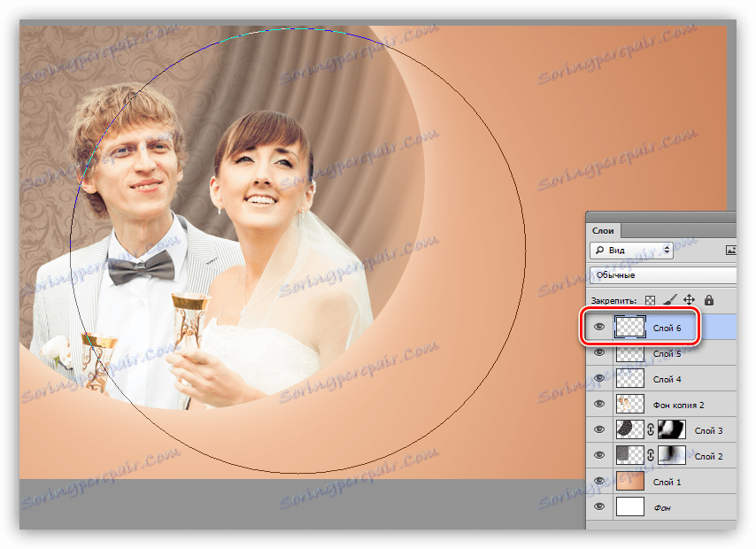This screenshot has height=549, width=756.
Task: Select layer named Слой 3
Action: pos(708,431)
